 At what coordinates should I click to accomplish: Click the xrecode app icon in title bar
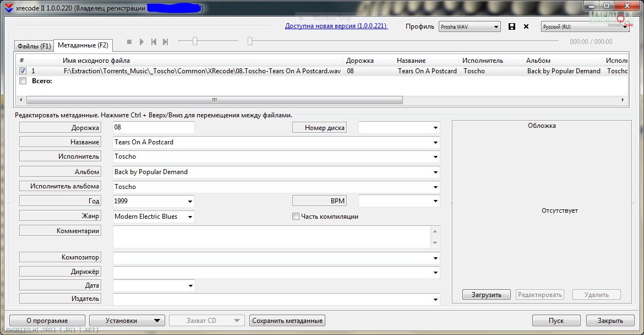pyautogui.click(x=9, y=9)
